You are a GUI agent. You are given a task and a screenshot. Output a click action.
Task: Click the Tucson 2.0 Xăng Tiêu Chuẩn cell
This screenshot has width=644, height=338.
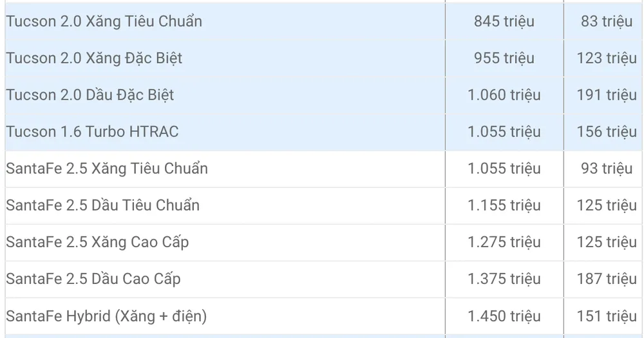tap(104, 21)
